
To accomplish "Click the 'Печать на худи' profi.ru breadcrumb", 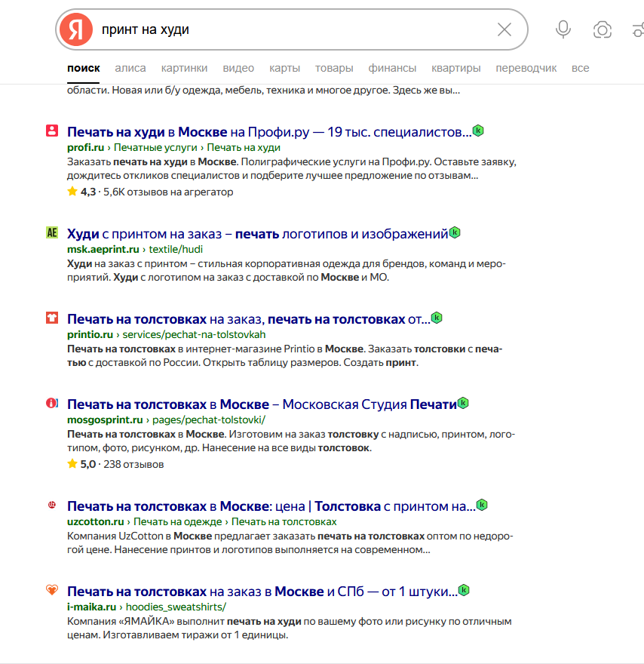I will (x=244, y=147).
